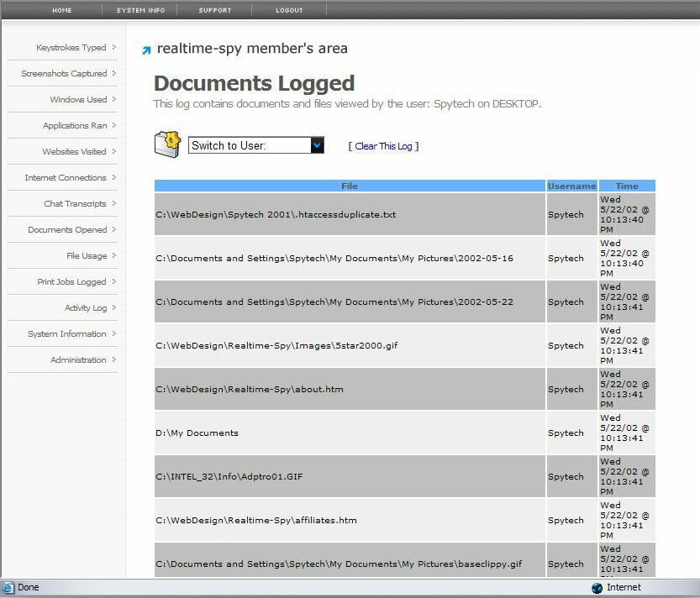Click Logout in the top bar

click(289, 10)
